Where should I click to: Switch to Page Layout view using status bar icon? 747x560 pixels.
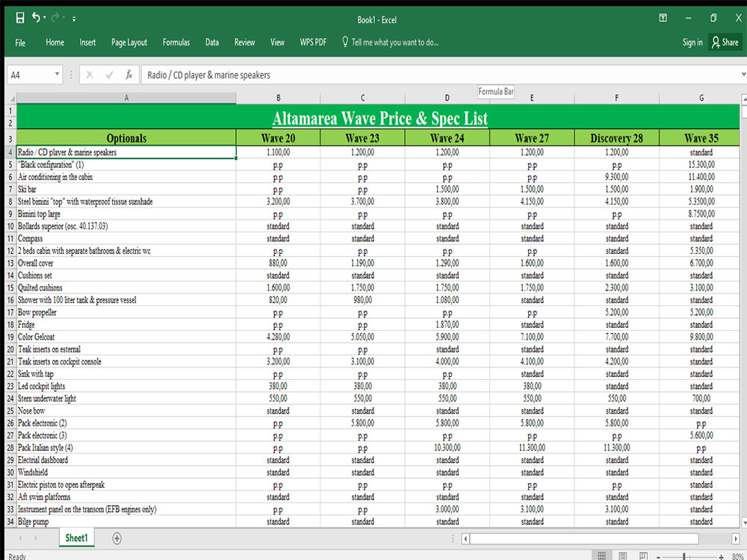tap(622, 556)
